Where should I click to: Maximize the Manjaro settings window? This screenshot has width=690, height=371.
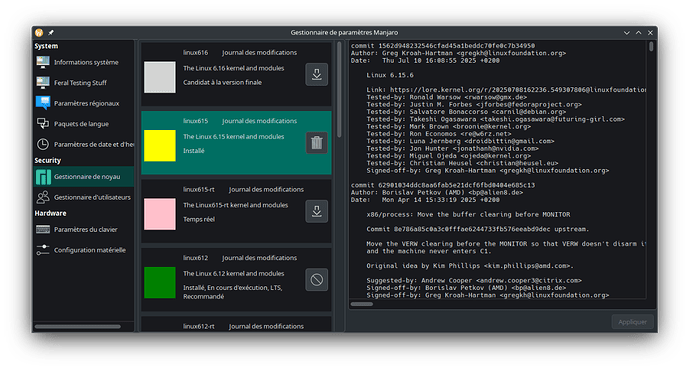pos(639,33)
